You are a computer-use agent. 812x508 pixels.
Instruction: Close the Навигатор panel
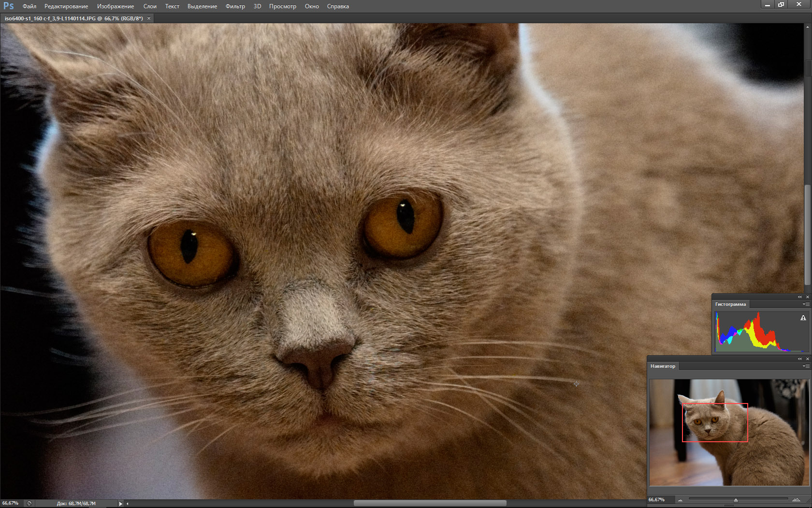click(807, 359)
